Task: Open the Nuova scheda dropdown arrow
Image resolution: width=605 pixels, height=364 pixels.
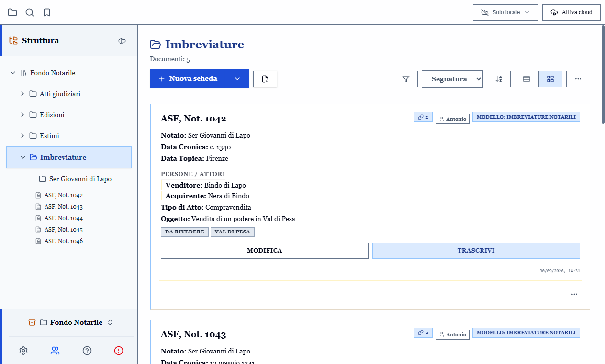Action: pyautogui.click(x=237, y=79)
